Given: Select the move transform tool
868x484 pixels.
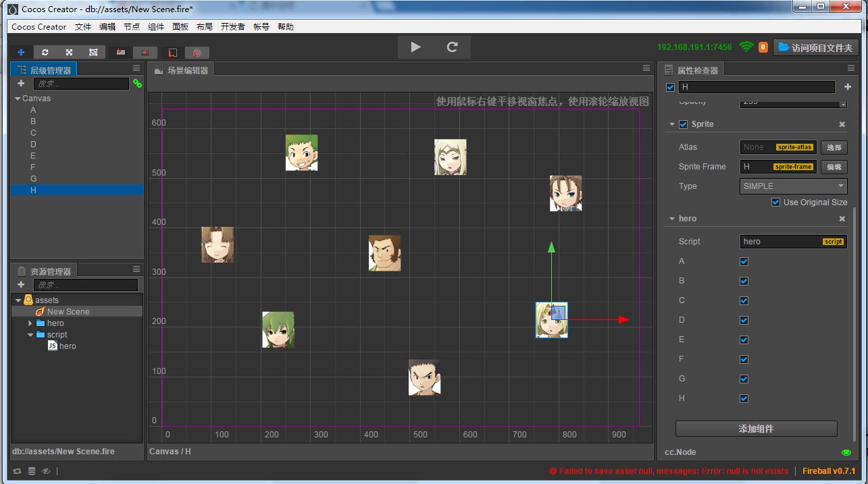Looking at the screenshot, I should coord(21,52).
